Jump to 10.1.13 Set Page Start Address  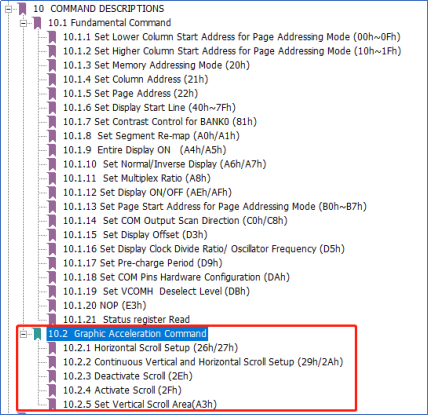click(x=215, y=206)
